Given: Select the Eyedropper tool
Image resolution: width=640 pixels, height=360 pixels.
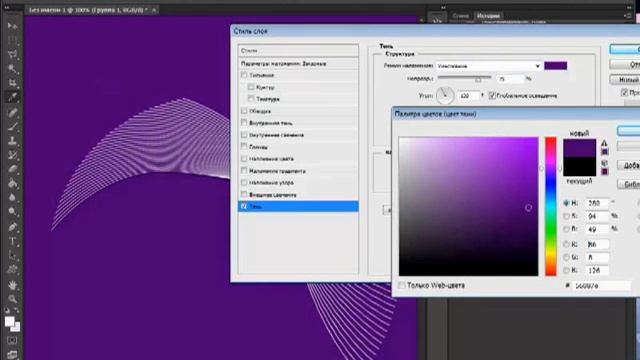Looking at the screenshot, I should point(12,97).
